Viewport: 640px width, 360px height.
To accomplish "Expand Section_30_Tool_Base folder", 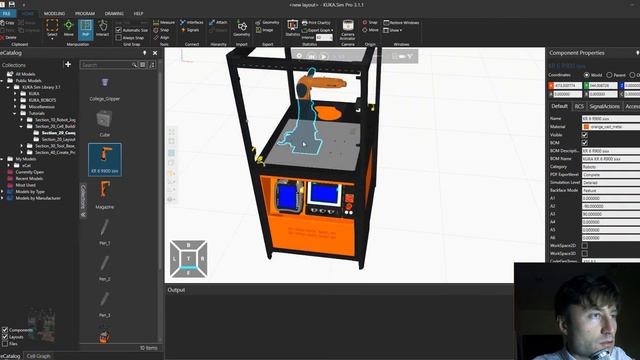I will coord(22,146).
